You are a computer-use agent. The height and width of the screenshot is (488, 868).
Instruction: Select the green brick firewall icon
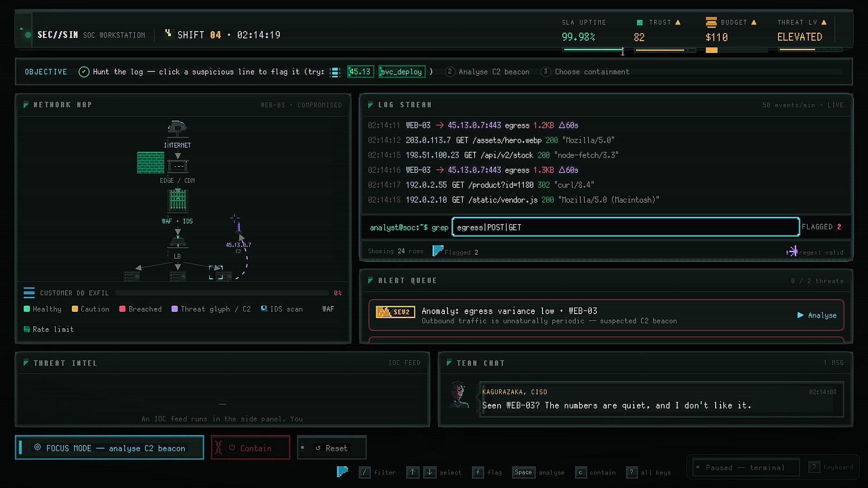[x=151, y=163]
